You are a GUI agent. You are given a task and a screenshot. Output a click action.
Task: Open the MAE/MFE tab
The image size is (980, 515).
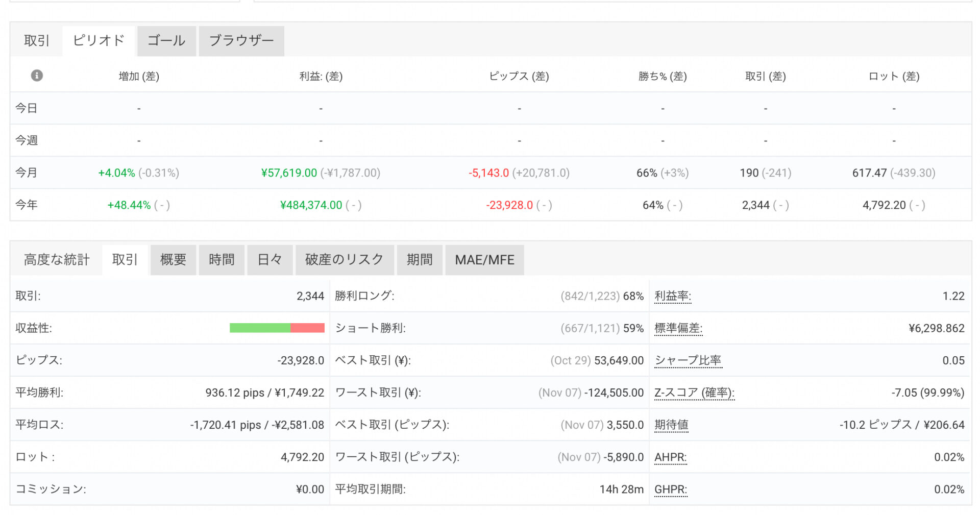pos(484,260)
